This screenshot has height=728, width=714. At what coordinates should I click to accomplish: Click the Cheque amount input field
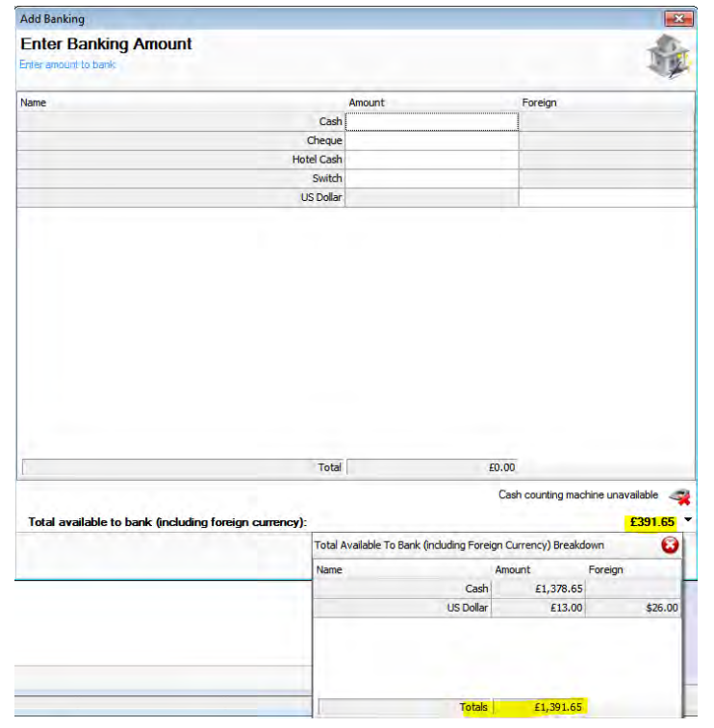pyautogui.click(x=431, y=140)
